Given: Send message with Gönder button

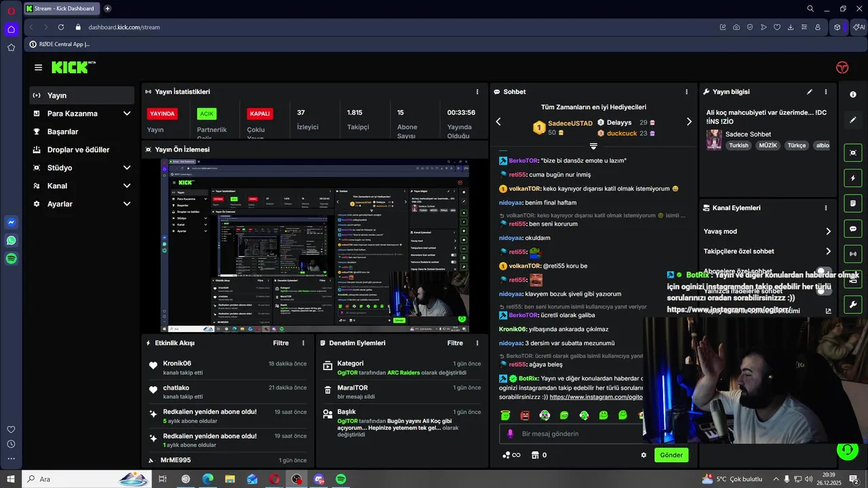Looking at the screenshot, I should [x=671, y=455].
